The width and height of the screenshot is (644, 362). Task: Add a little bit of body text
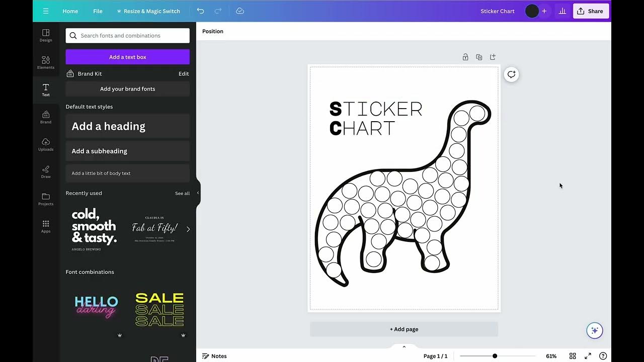(128, 173)
